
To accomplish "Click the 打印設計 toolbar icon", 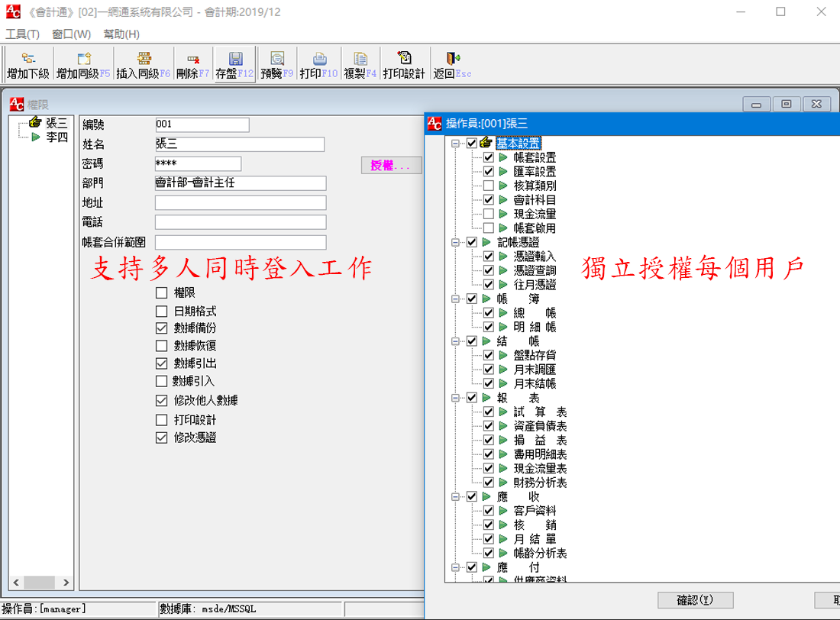I will click(404, 64).
